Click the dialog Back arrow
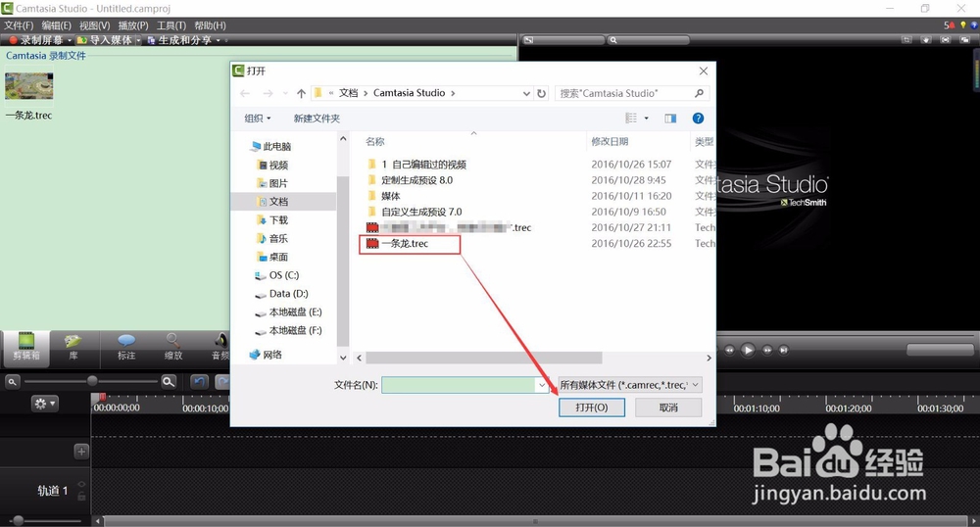The image size is (980, 527). tap(245, 93)
